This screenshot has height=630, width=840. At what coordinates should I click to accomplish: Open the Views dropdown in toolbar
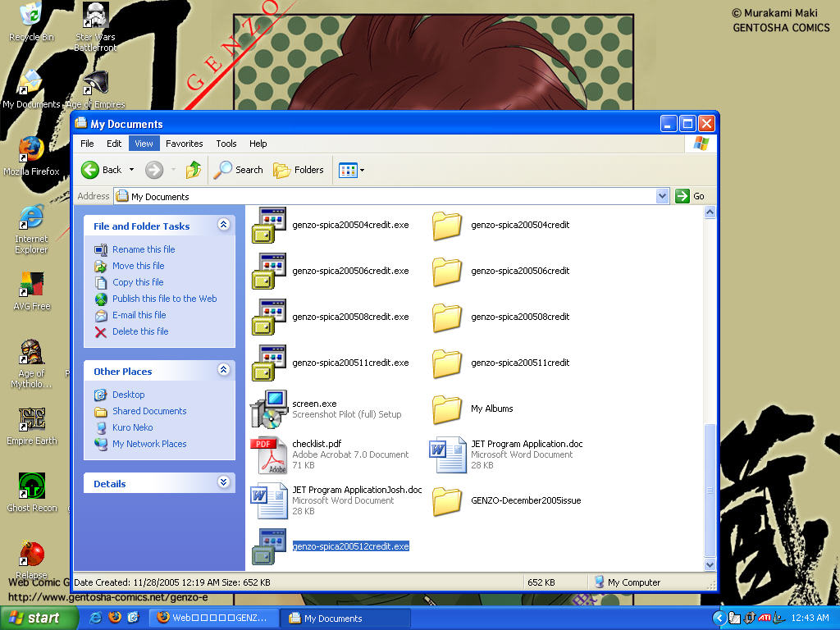tap(352, 170)
